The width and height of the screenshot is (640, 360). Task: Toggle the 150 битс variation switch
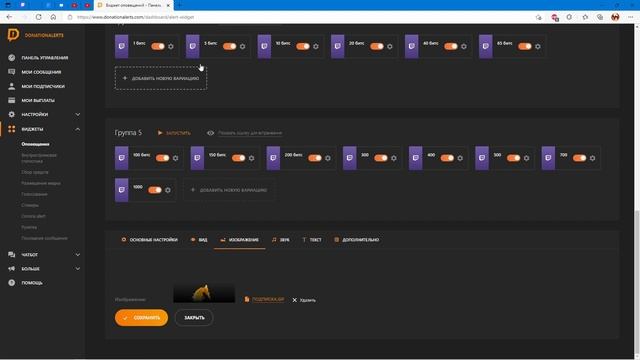click(x=238, y=158)
